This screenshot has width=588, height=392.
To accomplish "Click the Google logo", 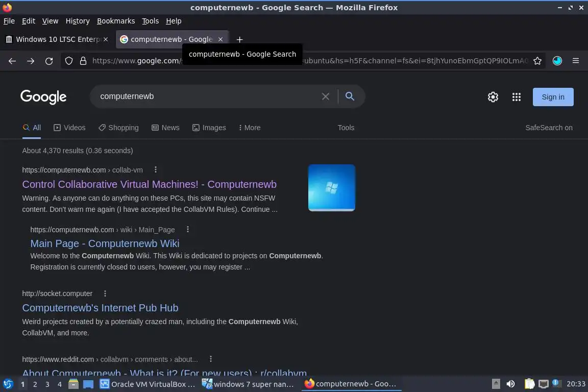I will [43, 97].
